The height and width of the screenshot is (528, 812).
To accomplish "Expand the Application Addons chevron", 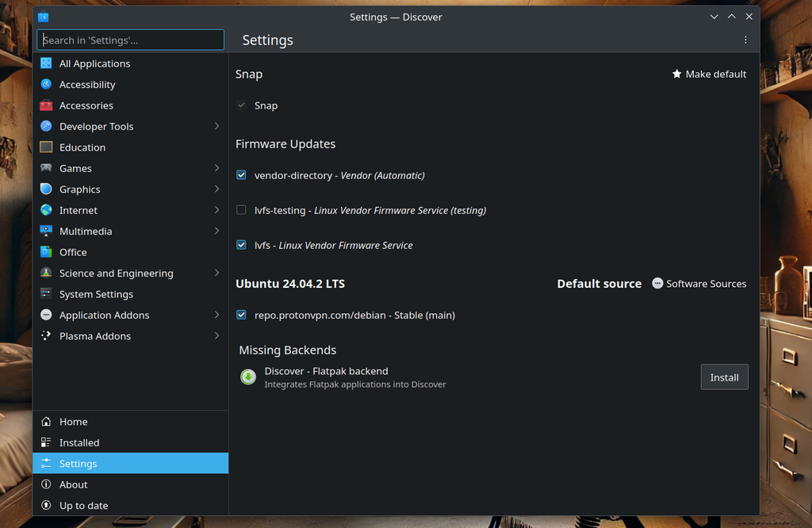I will (x=217, y=315).
